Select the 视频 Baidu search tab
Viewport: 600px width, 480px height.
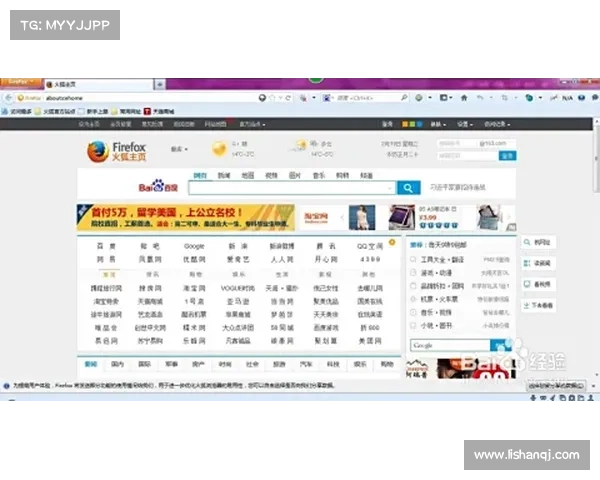[x=271, y=175]
